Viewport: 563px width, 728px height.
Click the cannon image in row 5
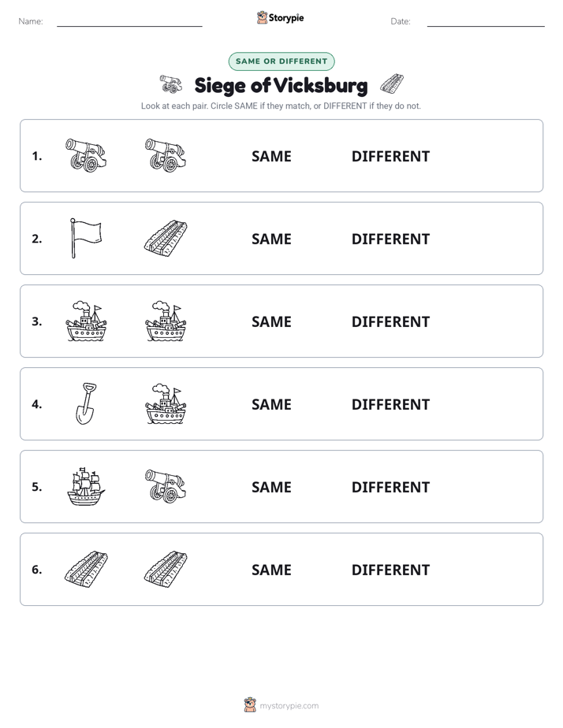pos(166,486)
